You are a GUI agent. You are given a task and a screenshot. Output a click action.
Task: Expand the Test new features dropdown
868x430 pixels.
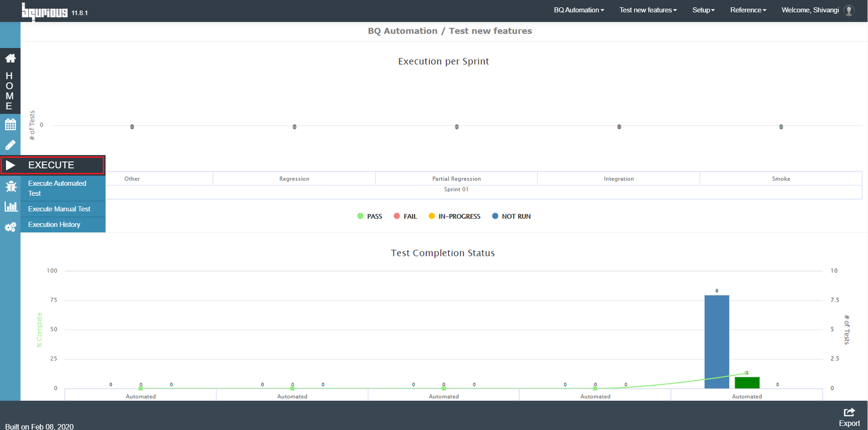pos(648,11)
